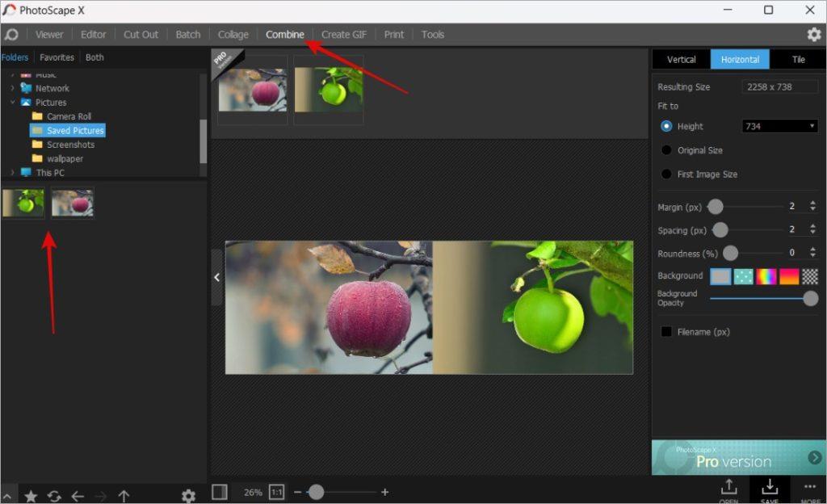Show the Favorites browser view

(x=57, y=57)
